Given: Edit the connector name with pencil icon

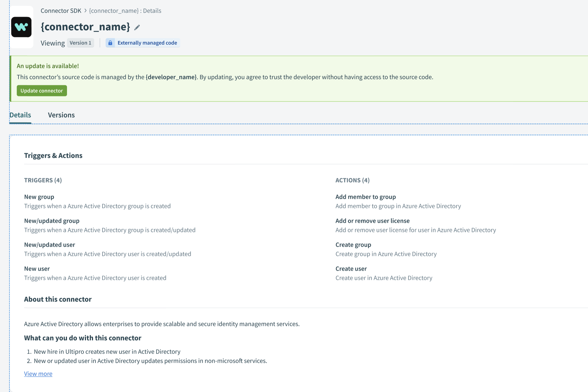Looking at the screenshot, I should [x=137, y=27].
